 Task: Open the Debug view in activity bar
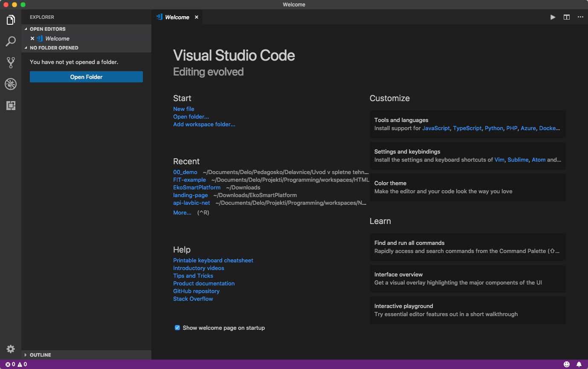[x=11, y=84]
